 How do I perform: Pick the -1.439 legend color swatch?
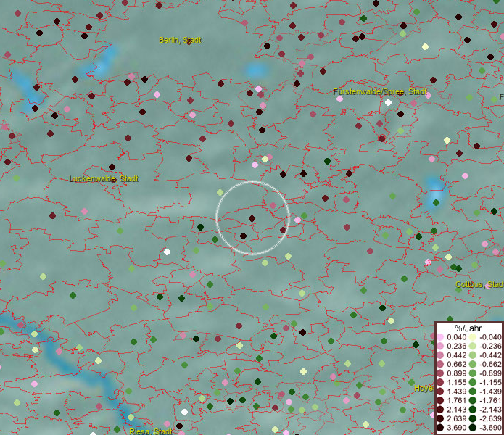coord(473,391)
